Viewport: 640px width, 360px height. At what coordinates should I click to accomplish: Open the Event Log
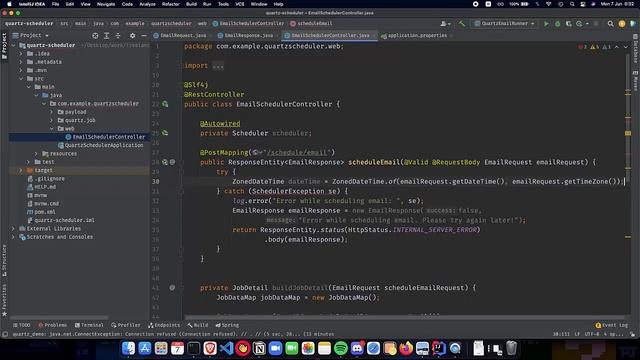click(x=612, y=325)
